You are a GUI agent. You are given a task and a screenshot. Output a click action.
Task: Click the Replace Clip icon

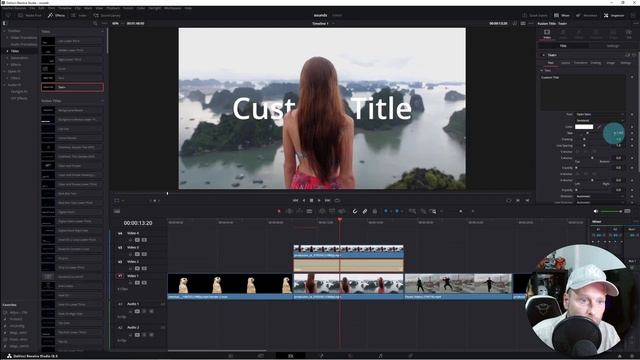(x=342, y=211)
